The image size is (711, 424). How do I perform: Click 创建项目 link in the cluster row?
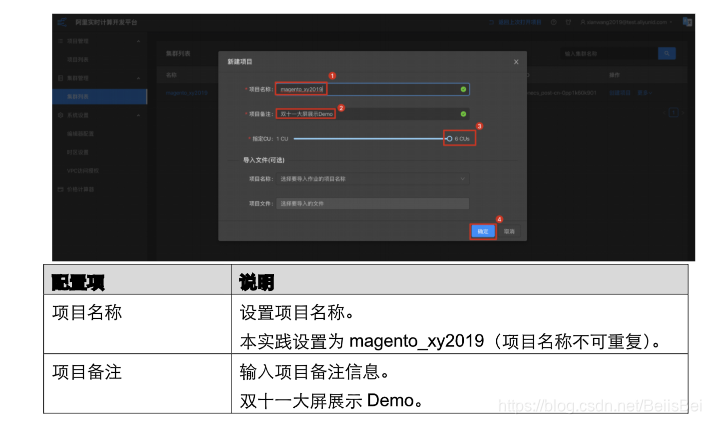pos(620,93)
